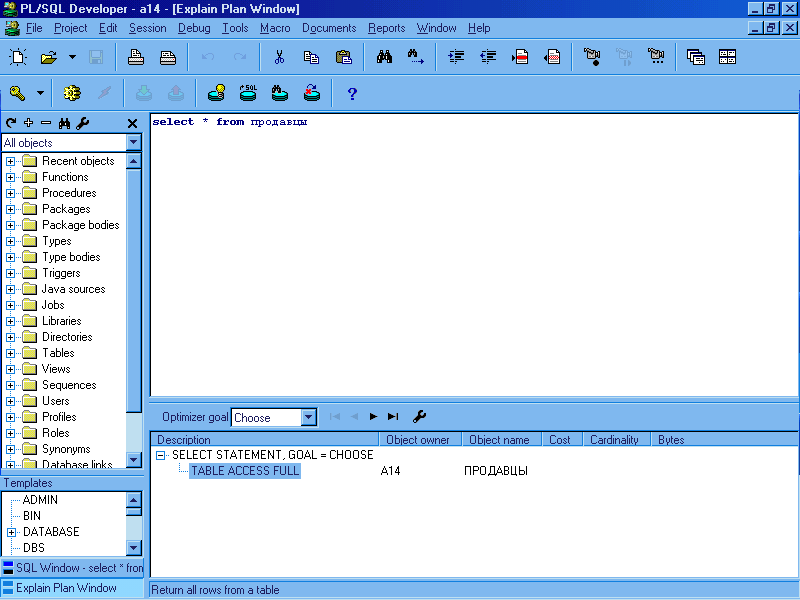
Task: Open the All objects filter dropdown
Action: [133, 142]
